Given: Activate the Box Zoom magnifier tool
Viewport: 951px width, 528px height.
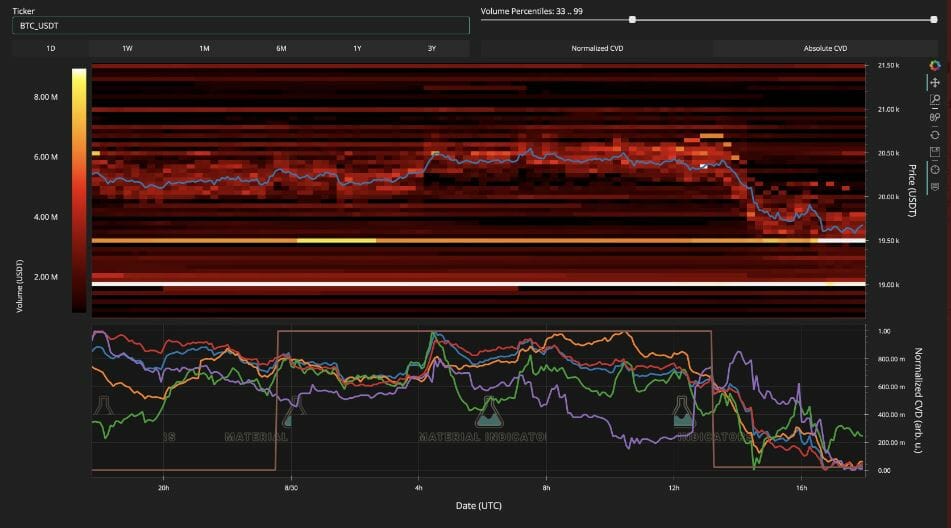Looking at the screenshot, I should click(x=935, y=99).
